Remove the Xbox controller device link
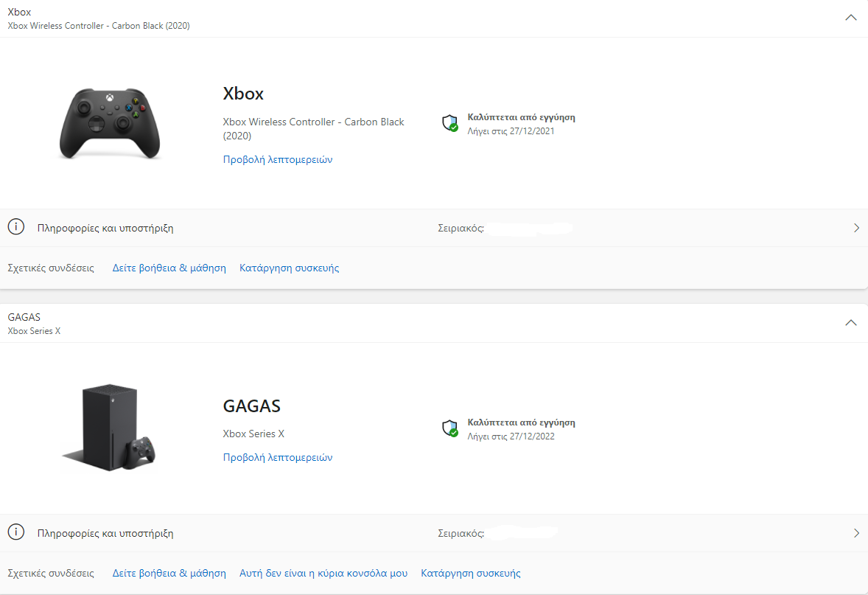This screenshot has width=868, height=595. [x=289, y=268]
